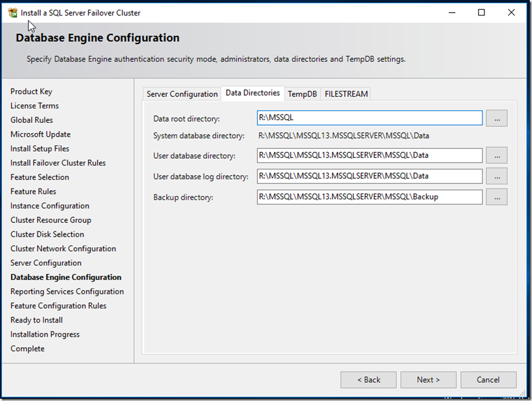532x401 pixels.
Task: Select Feature Configuration Rules step
Action: pos(58,306)
